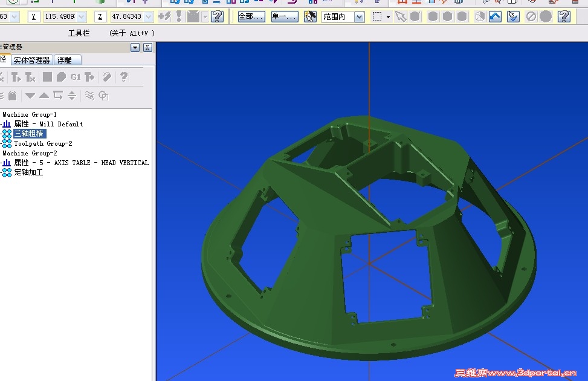Select Machine Group-2 in the tree
588x381 pixels.
[x=30, y=153]
